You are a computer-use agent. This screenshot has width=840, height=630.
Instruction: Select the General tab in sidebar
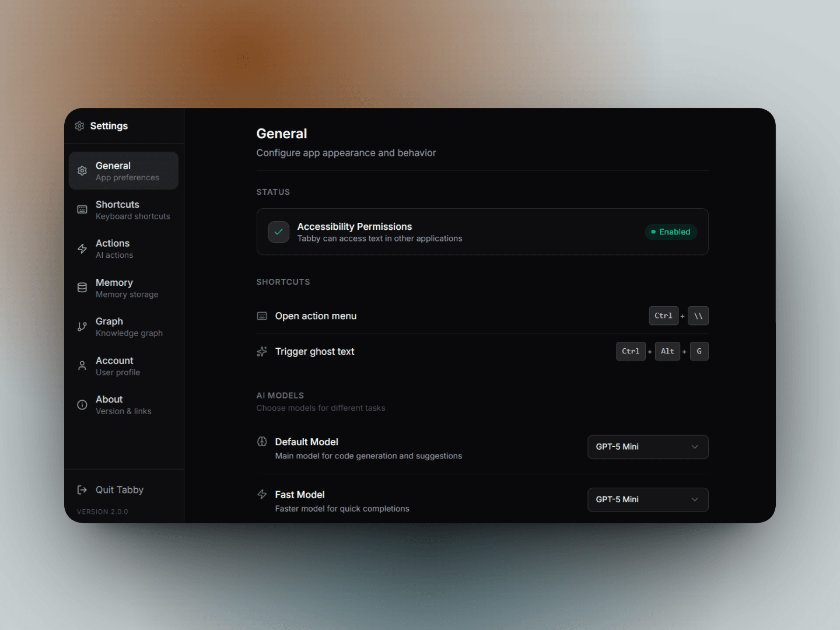pyautogui.click(x=124, y=171)
